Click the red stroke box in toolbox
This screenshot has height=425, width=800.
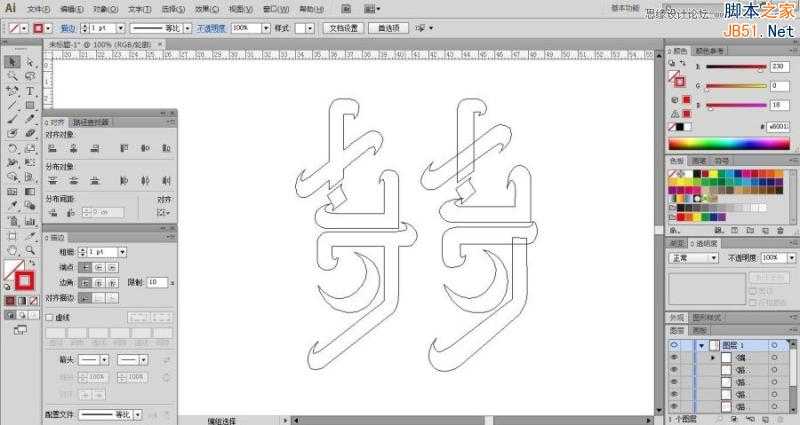pyautogui.click(x=24, y=281)
